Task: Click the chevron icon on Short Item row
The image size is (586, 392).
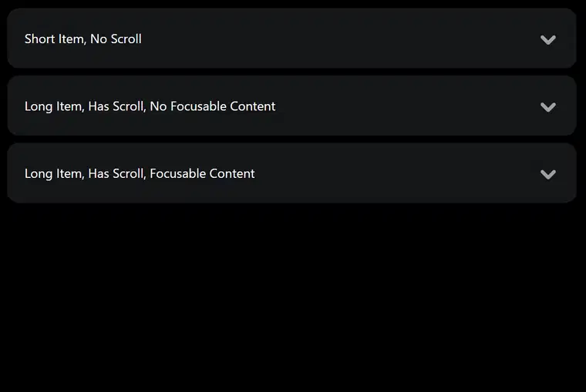Action: (x=548, y=39)
